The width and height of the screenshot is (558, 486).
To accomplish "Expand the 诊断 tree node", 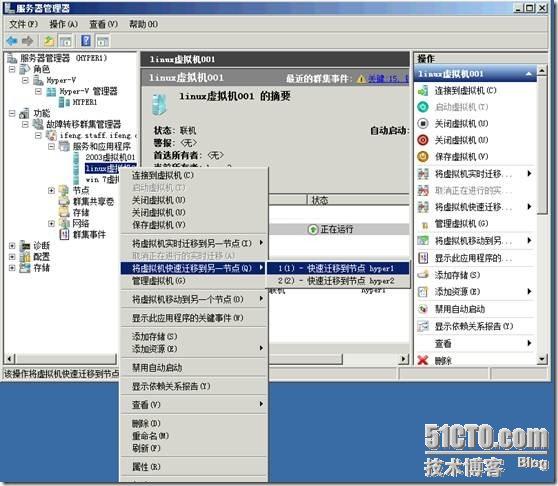I will tap(12, 245).
